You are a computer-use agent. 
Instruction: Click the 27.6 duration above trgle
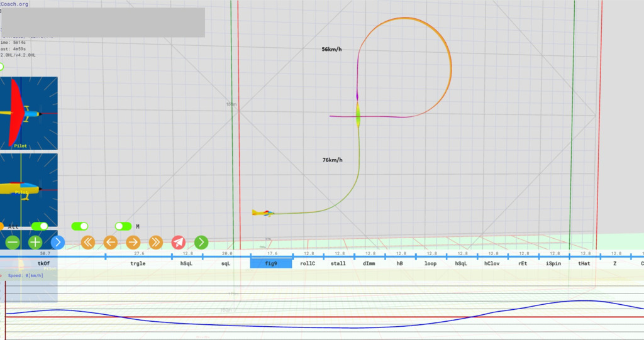pos(139,254)
